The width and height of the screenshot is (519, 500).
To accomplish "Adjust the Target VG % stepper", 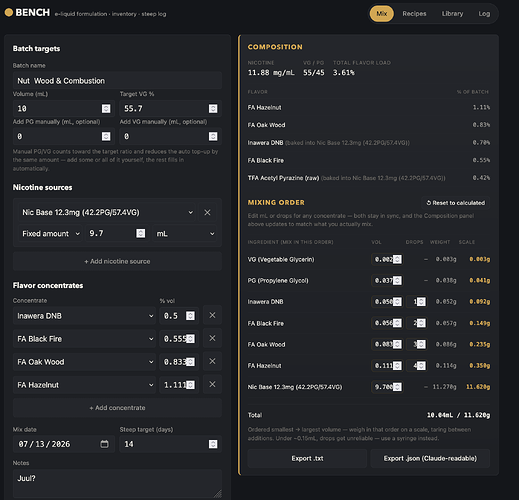I will [213, 109].
